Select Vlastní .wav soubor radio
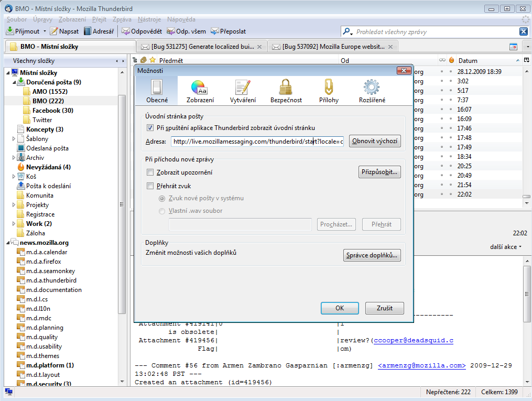The width and height of the screenshot is (532, 401). (x=162, y=211)
